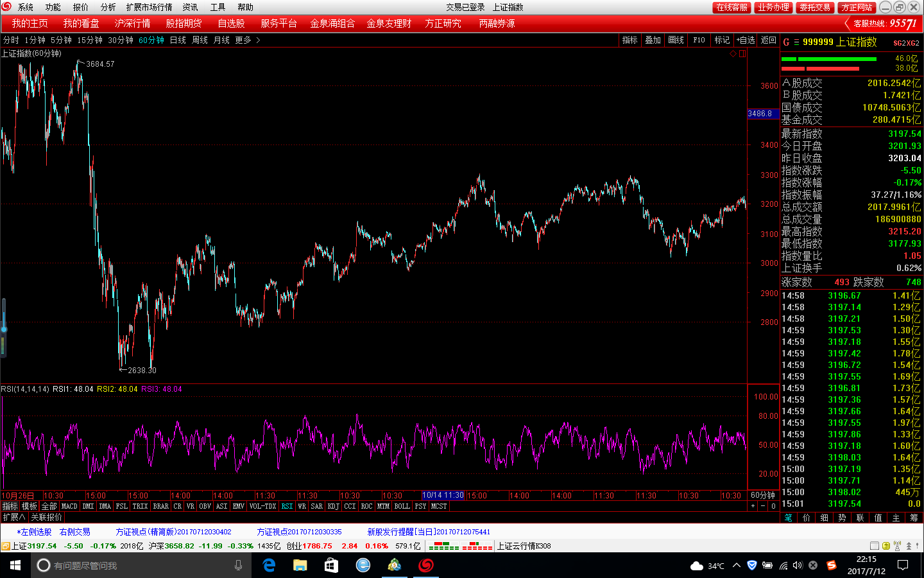Select the VOL-TDX indicator

tap(262, 506)
